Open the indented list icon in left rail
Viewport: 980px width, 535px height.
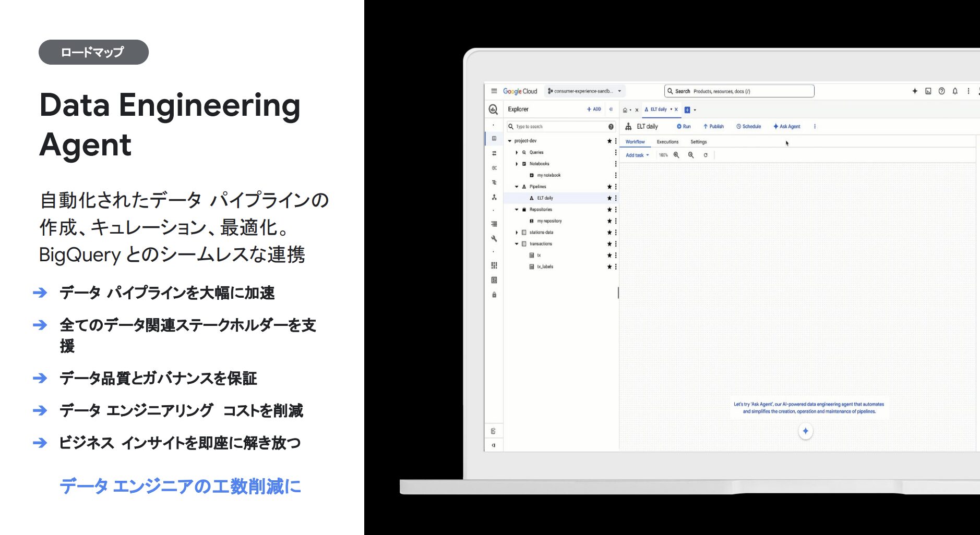click(x=494, y=224)
